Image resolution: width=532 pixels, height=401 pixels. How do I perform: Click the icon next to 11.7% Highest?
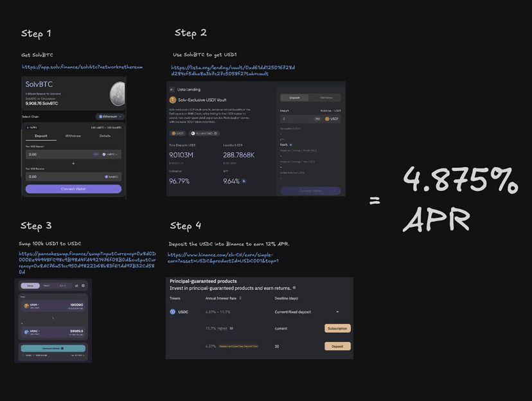pyautogui.click(x=231, y=328)
